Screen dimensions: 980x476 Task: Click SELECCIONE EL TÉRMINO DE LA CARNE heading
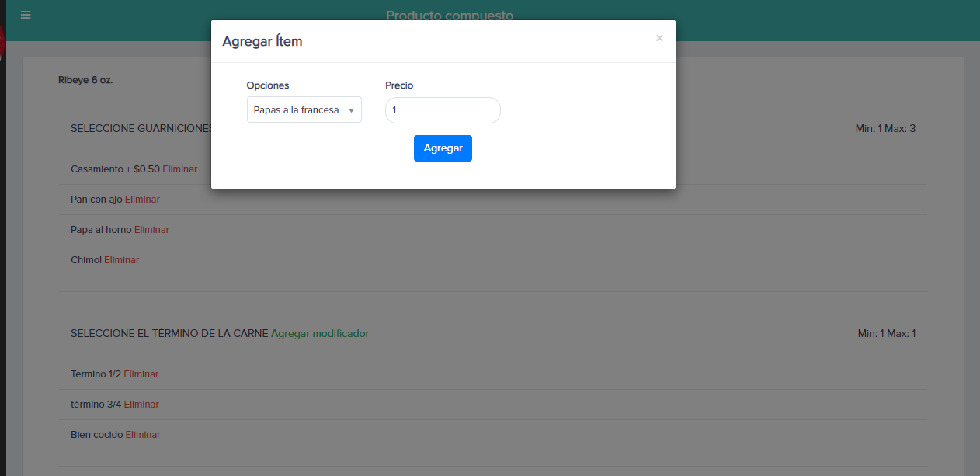click(x=169, y=334)
